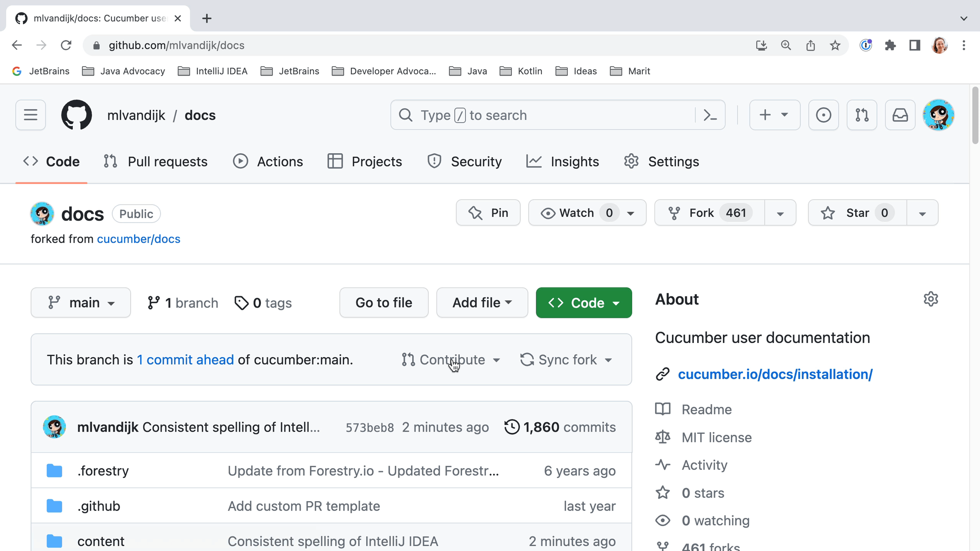Click the cucumber.io/docs/installation link
The width and height of the screenshot is (980, 551).
pyautogui.click(x=775, y=374)
